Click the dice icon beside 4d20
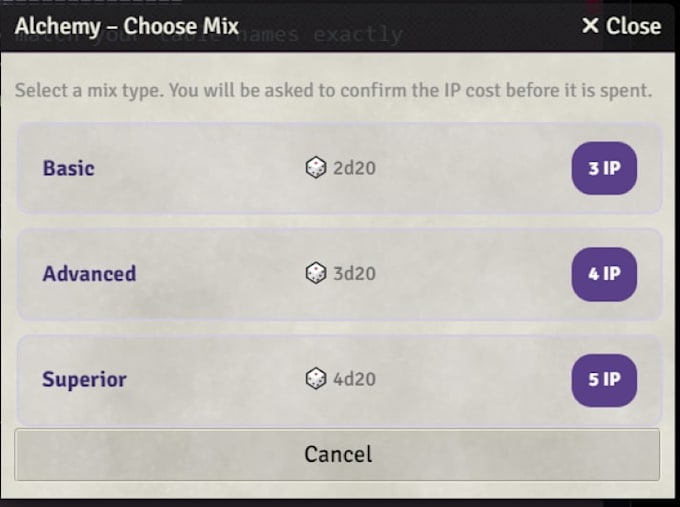This screenshot has width=680, height=507. [316, 379]
